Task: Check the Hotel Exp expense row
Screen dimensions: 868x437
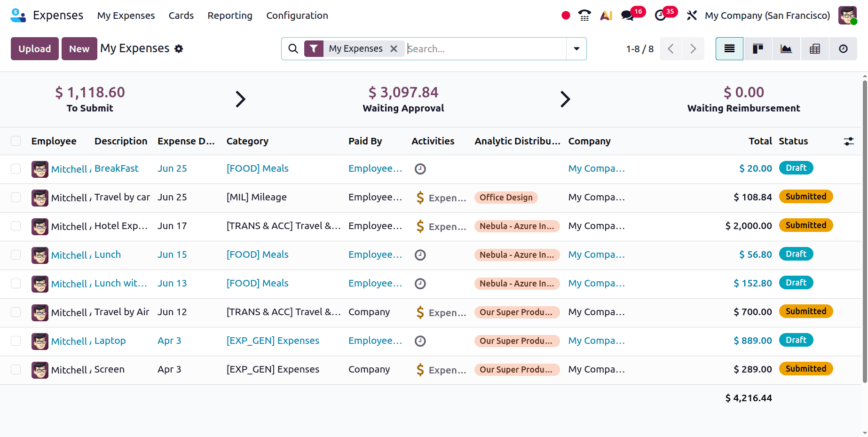Action: (x=16, y=226)
